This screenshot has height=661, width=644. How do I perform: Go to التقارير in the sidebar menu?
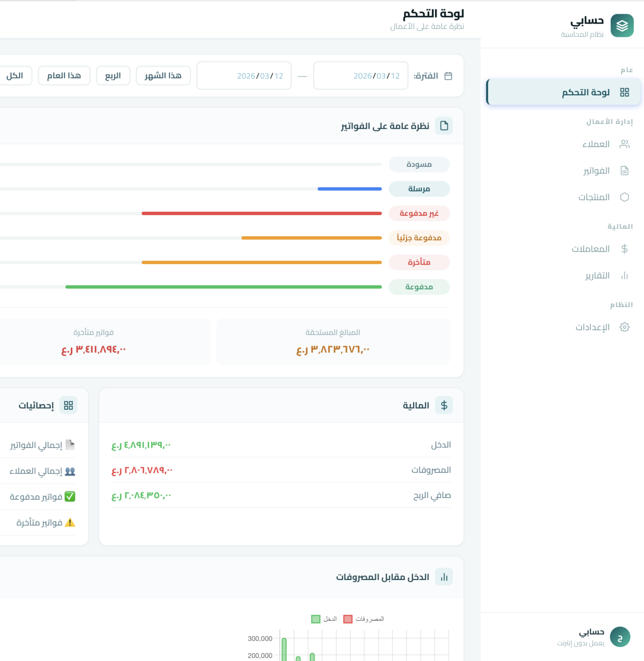click(x=597, y=276)
